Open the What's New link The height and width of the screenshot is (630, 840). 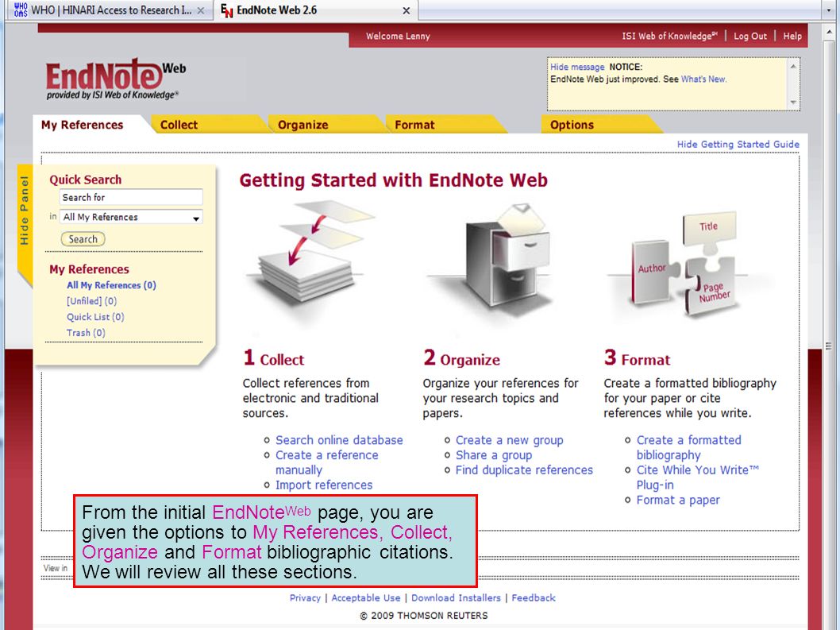click(x=703, y=79)
